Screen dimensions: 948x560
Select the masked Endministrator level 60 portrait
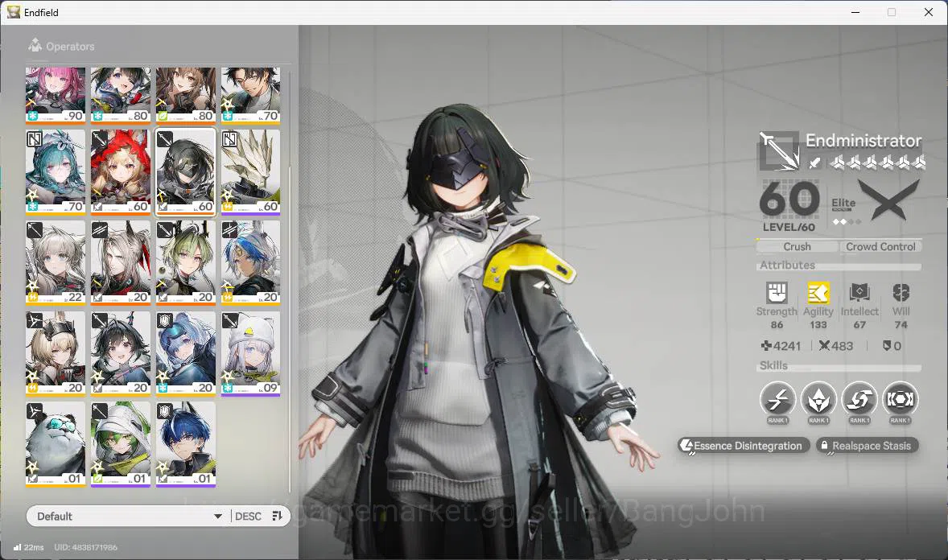click(186, 172)
